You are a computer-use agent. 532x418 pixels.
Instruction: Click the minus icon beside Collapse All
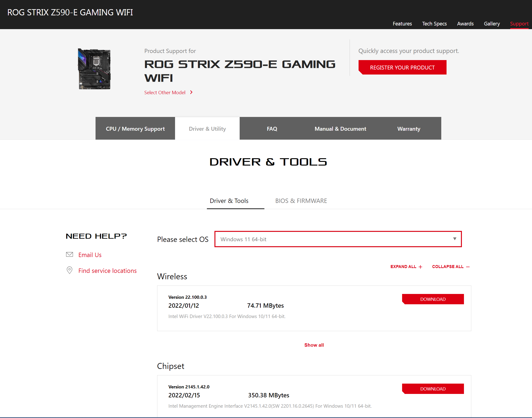point(468,267)
